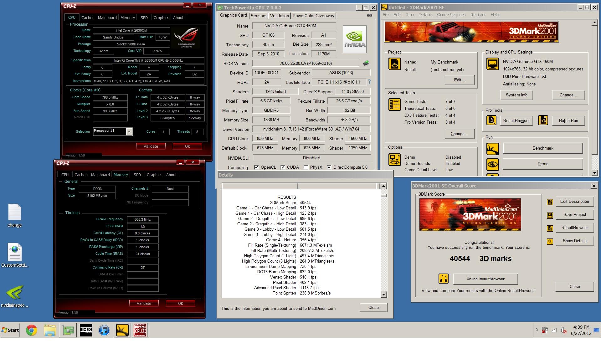This screenshot has width=601, height=364.
Task: Open the Online Services menu
Action: (451, 15)
